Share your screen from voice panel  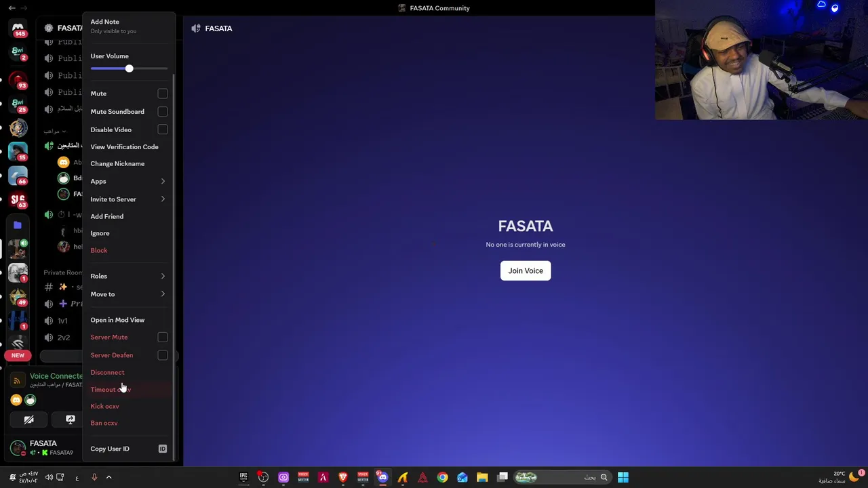[x=70, y=420]
